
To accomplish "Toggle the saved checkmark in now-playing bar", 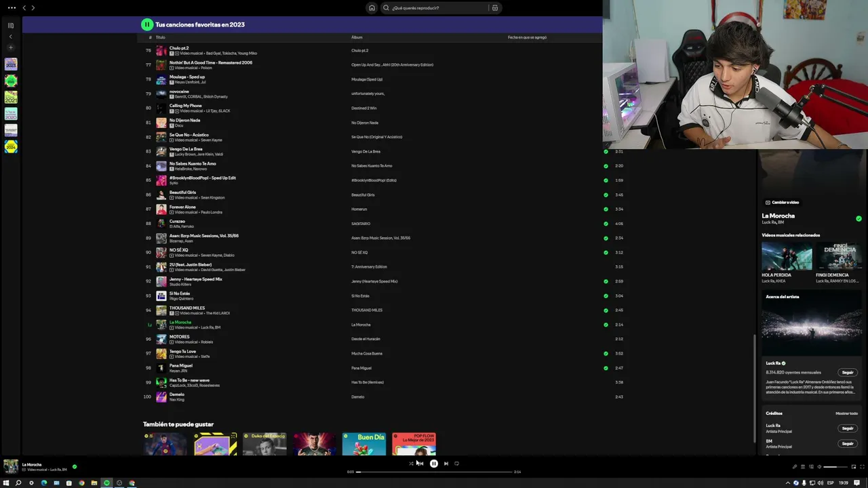I will pyautogui.click(x=75, y=466).
